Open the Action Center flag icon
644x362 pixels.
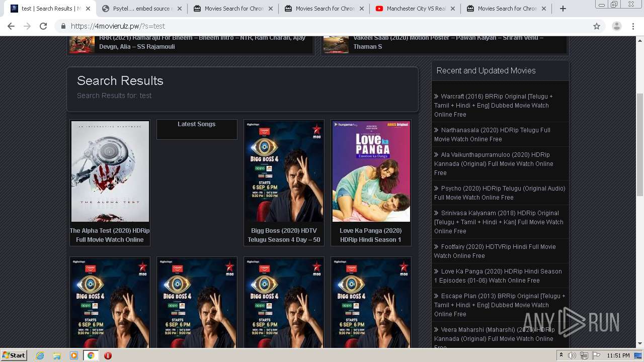(596, 355)
